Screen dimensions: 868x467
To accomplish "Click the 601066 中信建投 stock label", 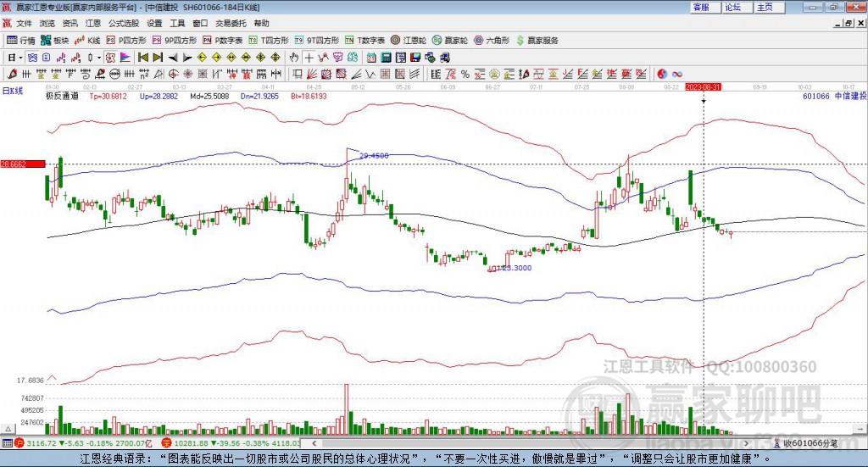I will (x=835, y=97).
